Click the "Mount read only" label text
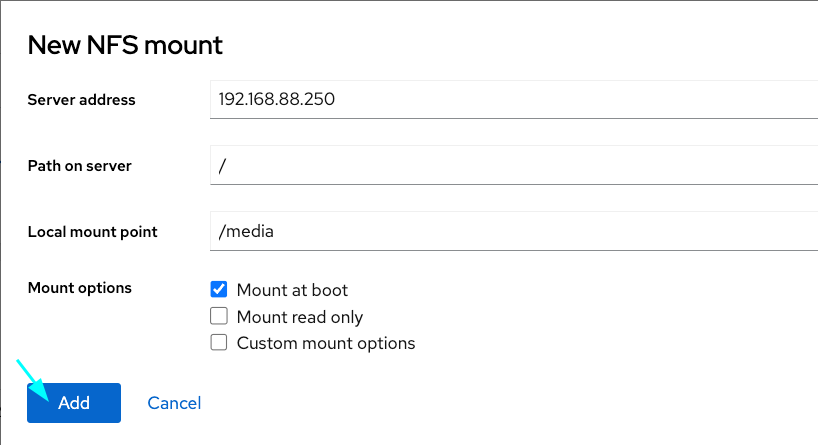818x445 pixels. click(x=300, y=317)
